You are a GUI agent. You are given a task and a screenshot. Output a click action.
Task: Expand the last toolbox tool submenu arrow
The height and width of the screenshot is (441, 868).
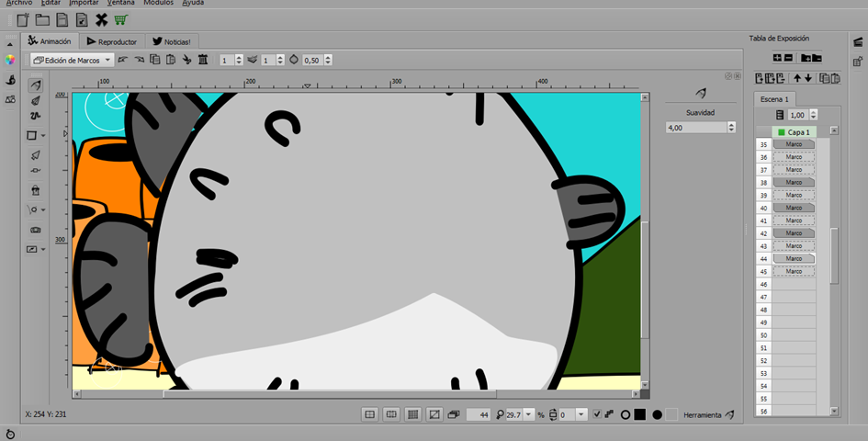click(43, 250)
